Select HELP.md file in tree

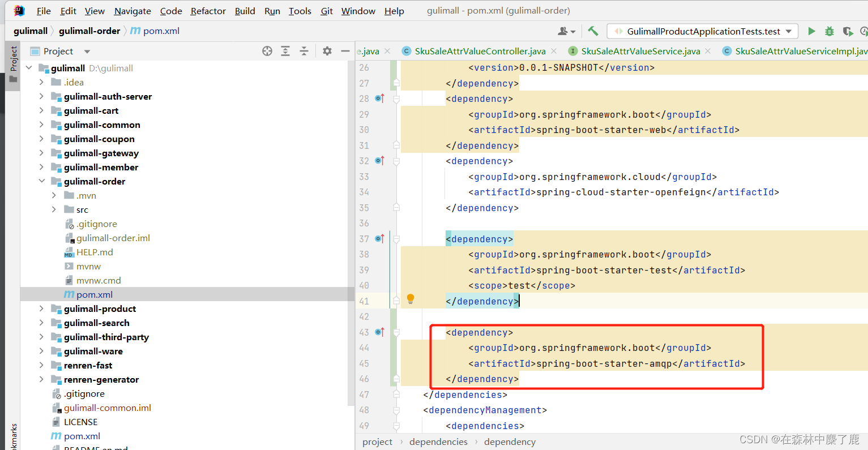[x=95, y=252]
